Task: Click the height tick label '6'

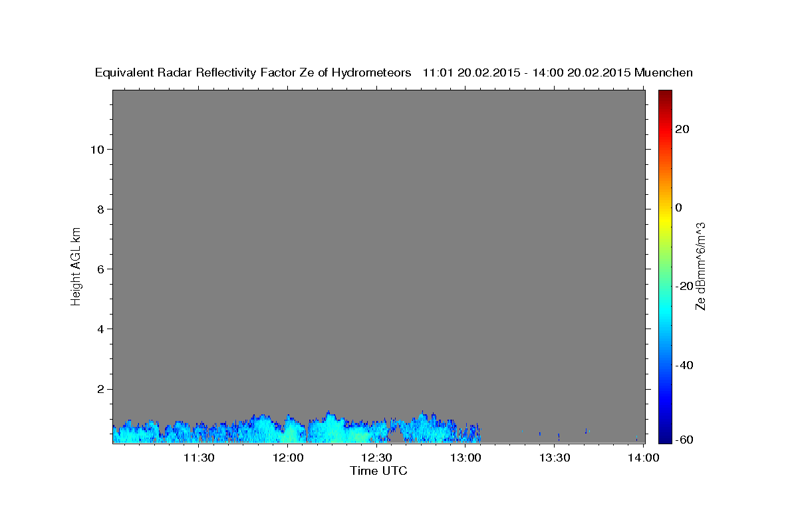Action: (x=101, y=269)
